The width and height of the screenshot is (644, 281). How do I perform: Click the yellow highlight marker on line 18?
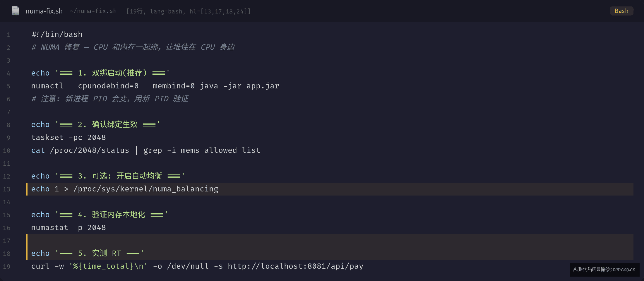coord(27,253)
